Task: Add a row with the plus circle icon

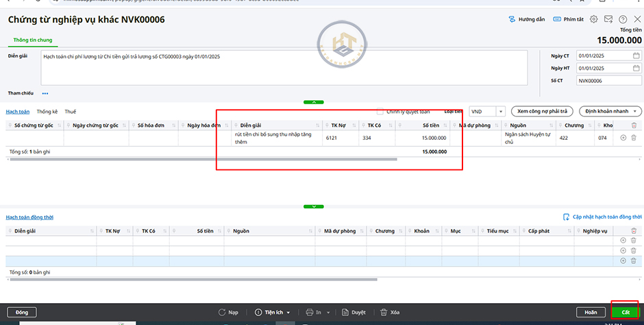Action: coord(623,138)
